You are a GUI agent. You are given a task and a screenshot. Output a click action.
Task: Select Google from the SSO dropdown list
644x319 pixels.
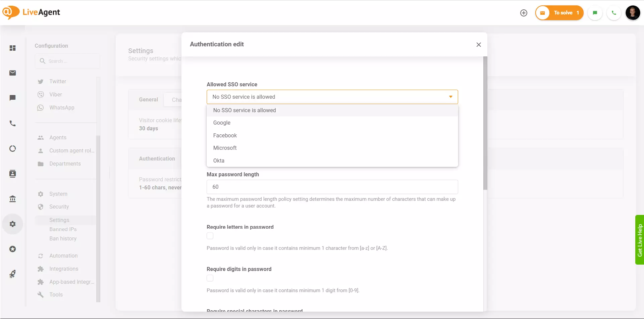pos(221,123)
